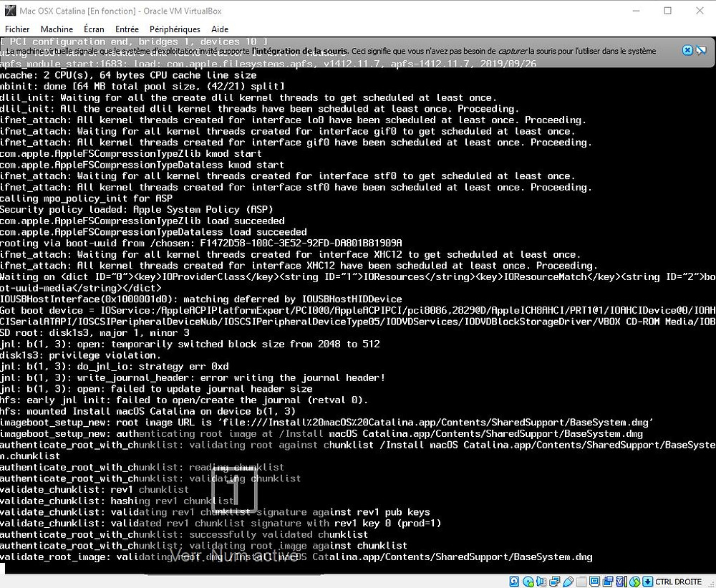
Task: Open the Machine menu
Action: click(57, 29)
